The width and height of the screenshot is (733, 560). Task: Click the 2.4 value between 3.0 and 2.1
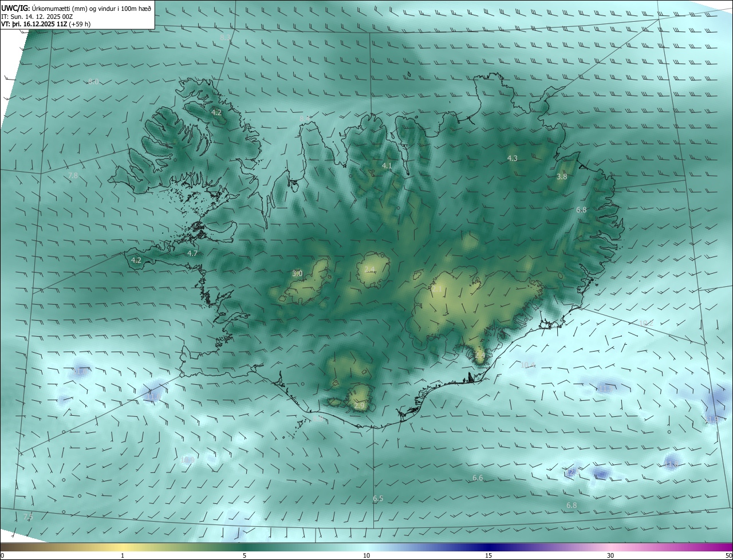[x=369, y=270]
